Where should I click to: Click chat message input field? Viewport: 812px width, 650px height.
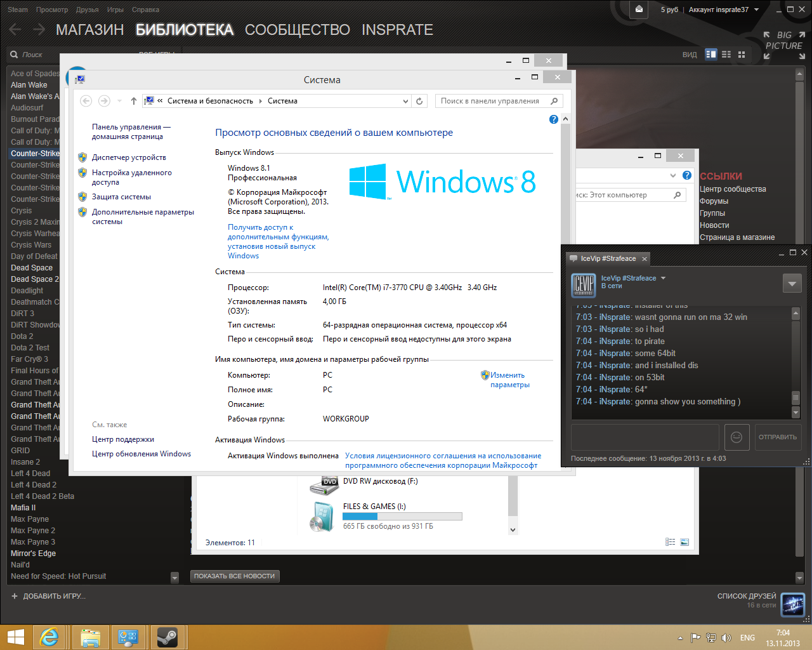click(645, 437)
